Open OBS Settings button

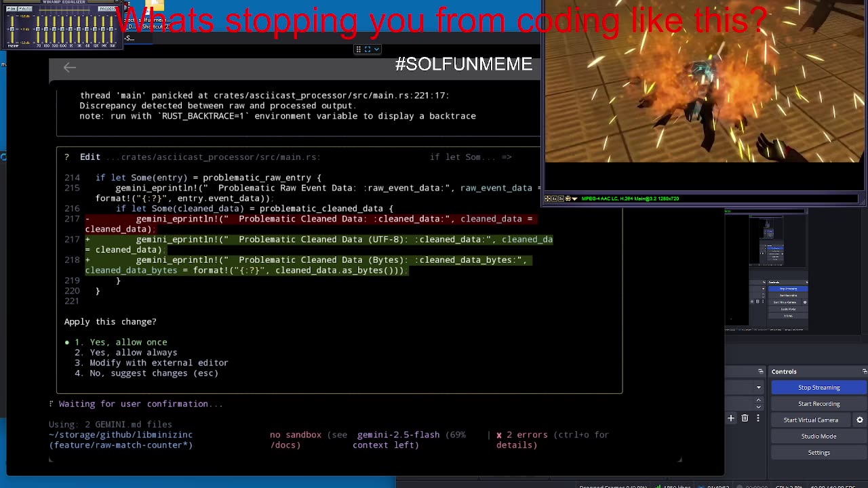pos(818,453)
